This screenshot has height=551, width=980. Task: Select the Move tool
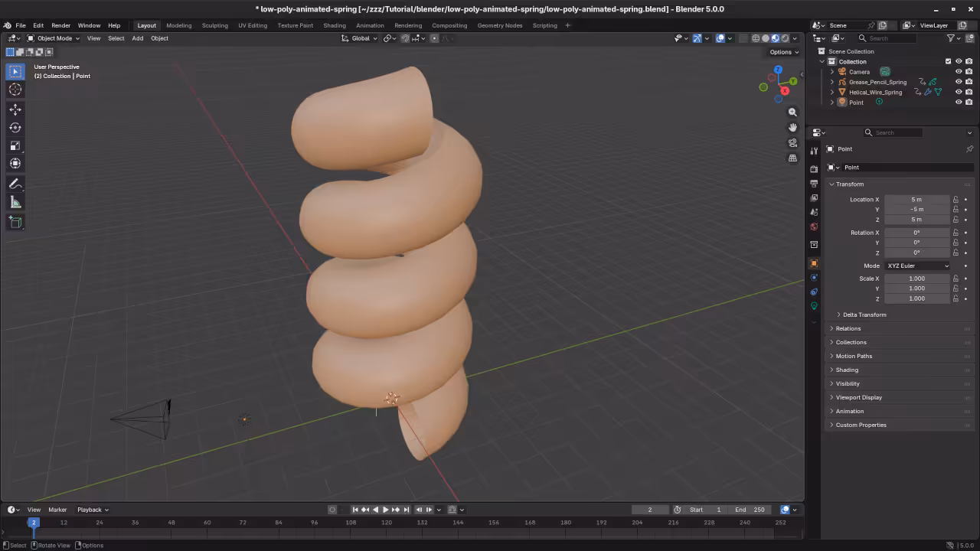coord(15,109)
